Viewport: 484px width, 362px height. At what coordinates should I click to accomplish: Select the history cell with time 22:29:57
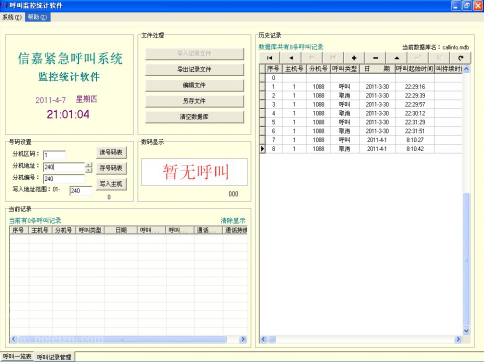point(415,104)
